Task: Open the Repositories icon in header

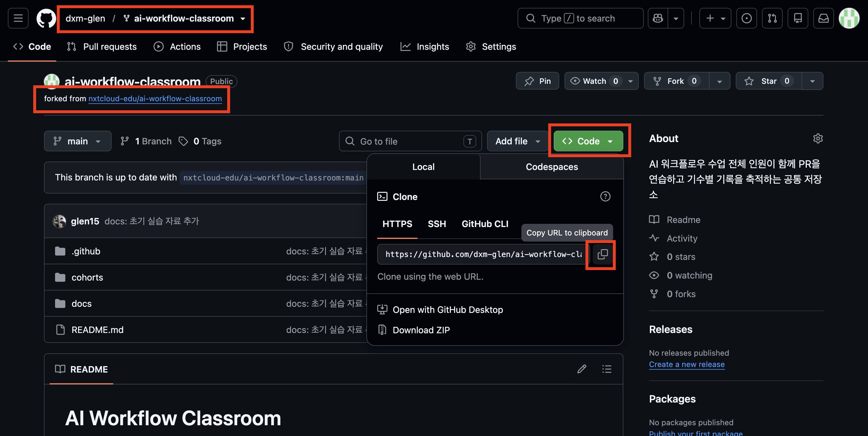Action: tap(798, 18)
